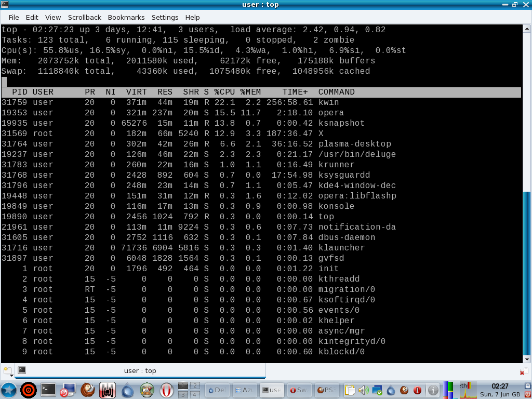This screenshot has height=399, width=532.
Task: Open the Help menu
Action: (192, 17)
